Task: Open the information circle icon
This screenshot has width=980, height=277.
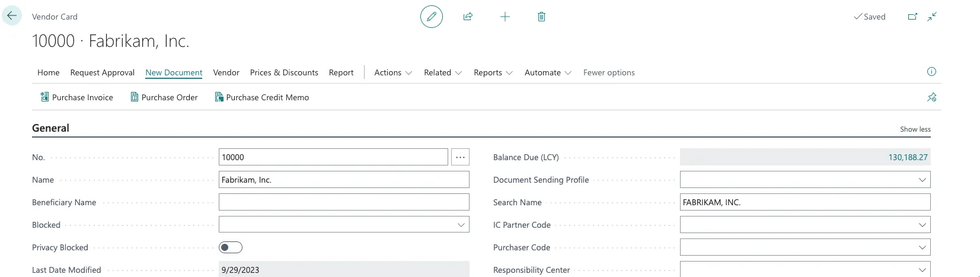Action: click(931, 72)
